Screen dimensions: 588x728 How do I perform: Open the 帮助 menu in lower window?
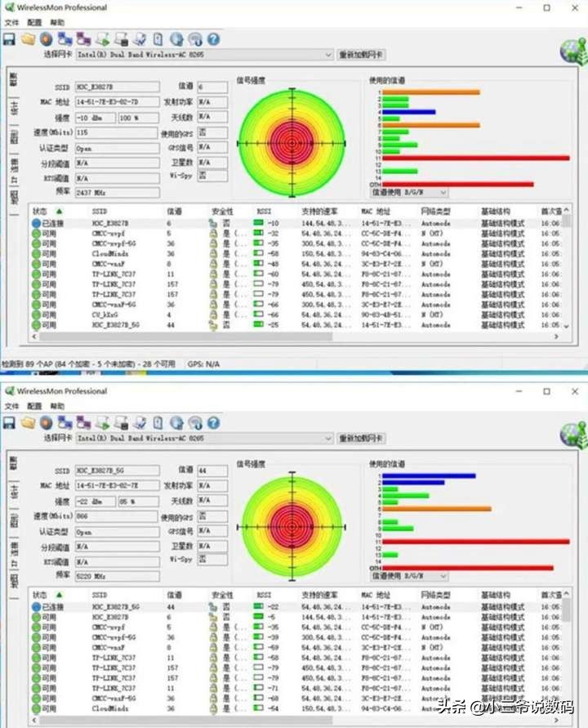[57, 406]
